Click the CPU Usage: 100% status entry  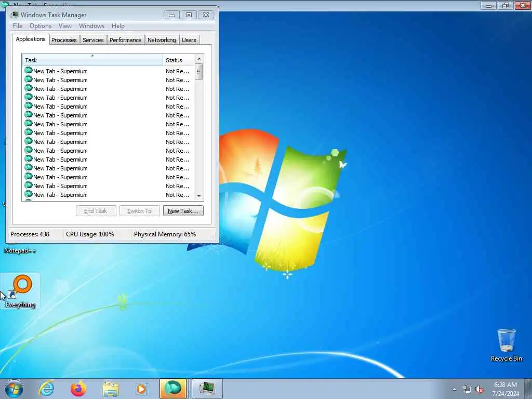click(90, 234)
